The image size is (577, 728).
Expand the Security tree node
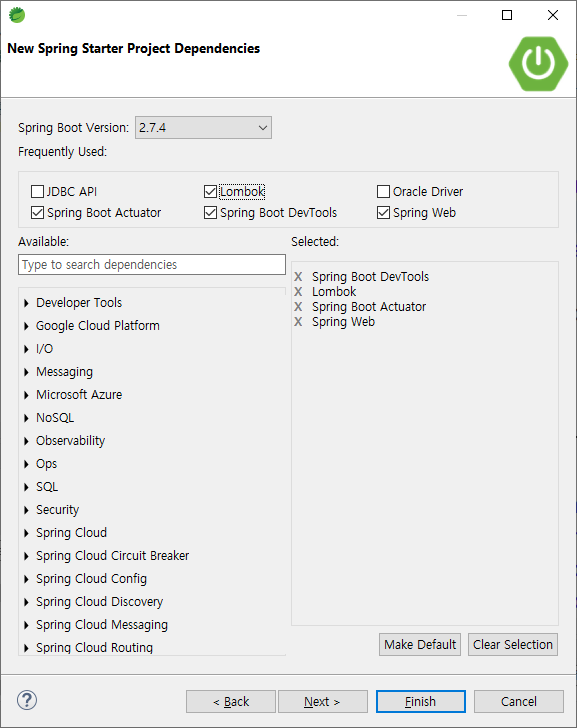point(26,510)
